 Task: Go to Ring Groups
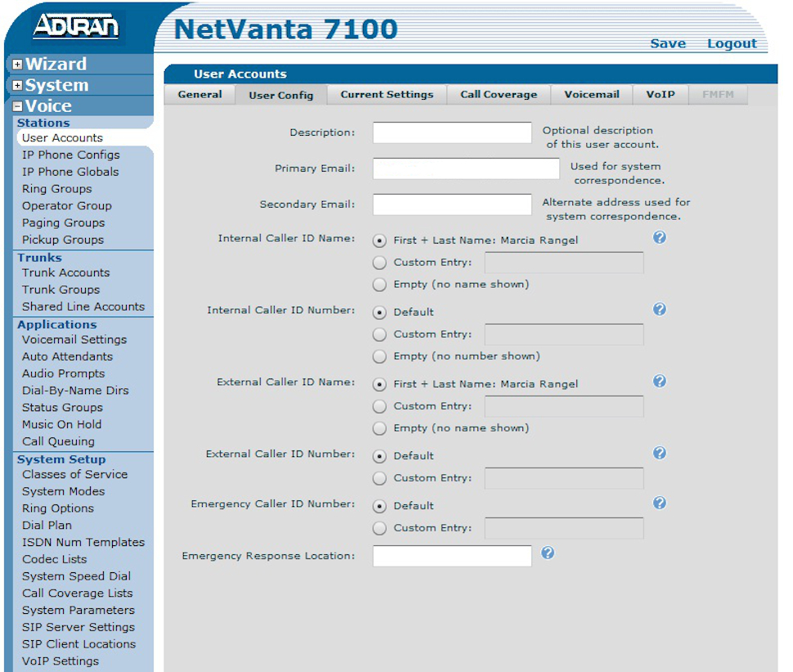pos(56,189)
